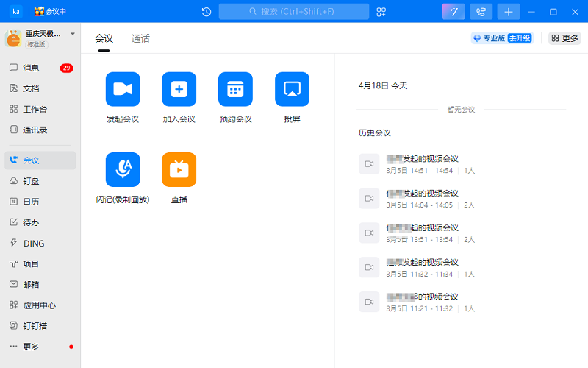Open 钉钉搭 in sidebar
Image resolution: width=588 pixels, height=368 pixels.
[x=40, y=326]
